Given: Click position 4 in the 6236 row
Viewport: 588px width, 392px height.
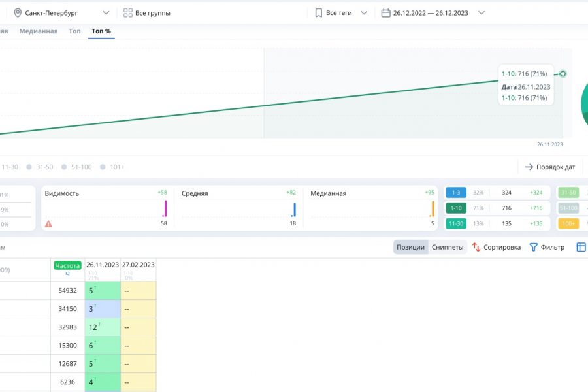Looking at the screenshot, I should [x=103, y=382].
